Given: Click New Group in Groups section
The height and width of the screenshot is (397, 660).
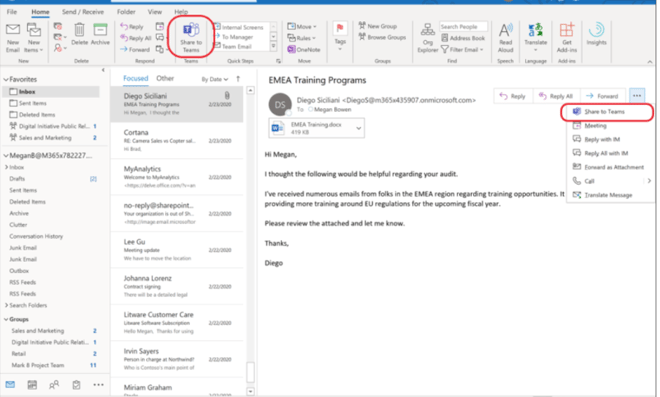Looking at the screenshot, I should 378,26.
